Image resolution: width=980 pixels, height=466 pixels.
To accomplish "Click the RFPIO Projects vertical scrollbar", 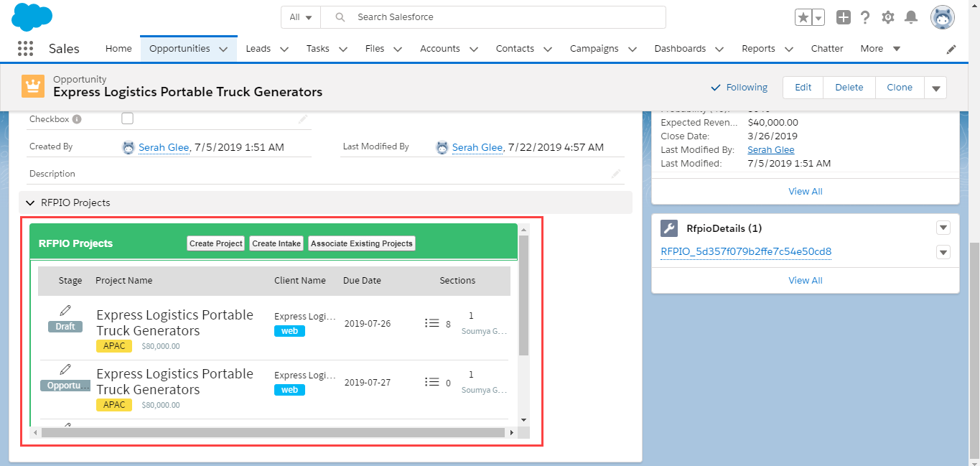I will pyautogui.click(x=523, y=294).
